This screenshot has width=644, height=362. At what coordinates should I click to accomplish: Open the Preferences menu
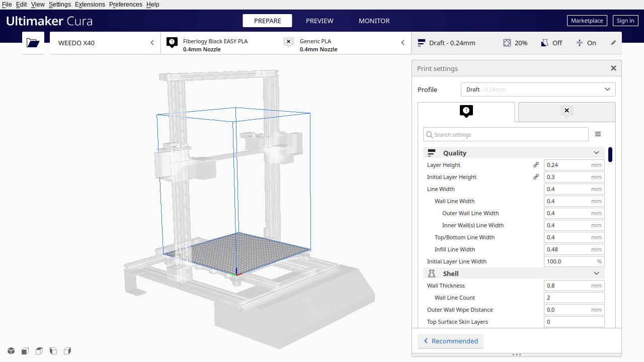point(125,5)
